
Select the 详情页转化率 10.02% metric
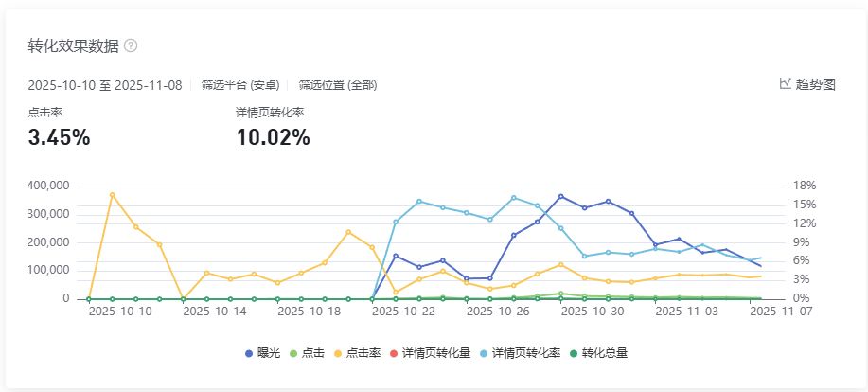[273, 137]
